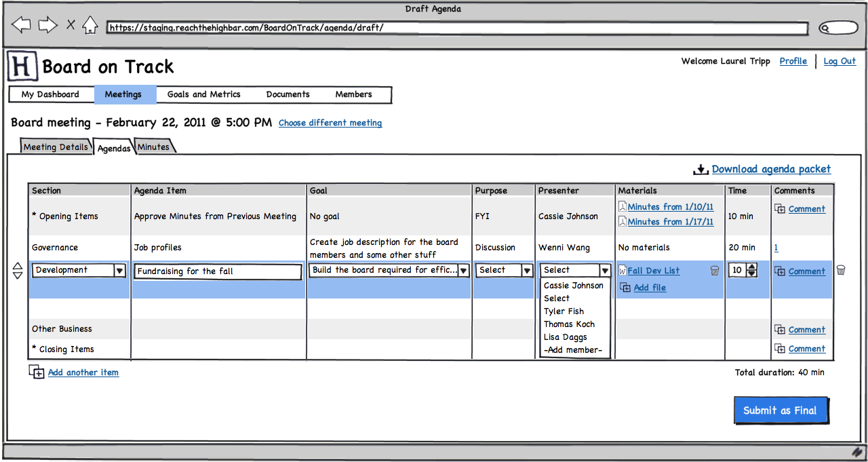The width and height of the screenshot is (868, 462).
Task: Open the Development section dropdown
Action: [x=79, y=270]
